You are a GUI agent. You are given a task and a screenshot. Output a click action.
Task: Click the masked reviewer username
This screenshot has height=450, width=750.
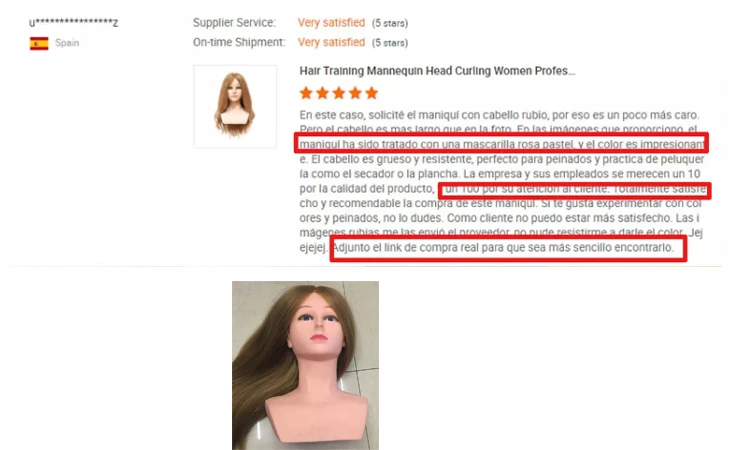tap(74, 22)
